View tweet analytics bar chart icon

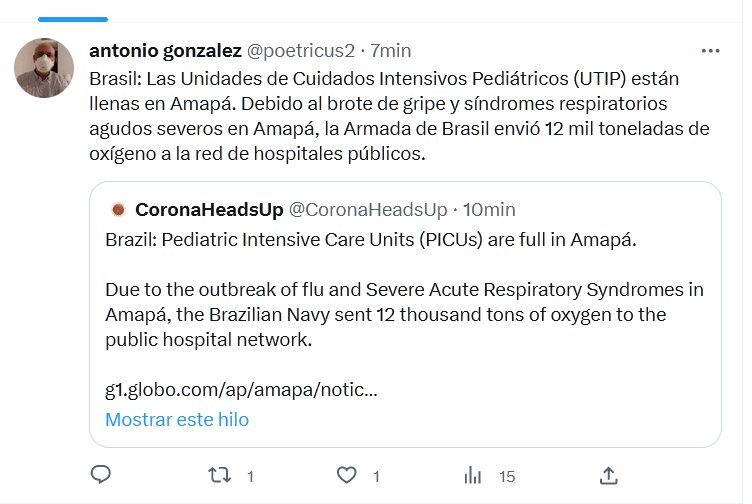474,475
